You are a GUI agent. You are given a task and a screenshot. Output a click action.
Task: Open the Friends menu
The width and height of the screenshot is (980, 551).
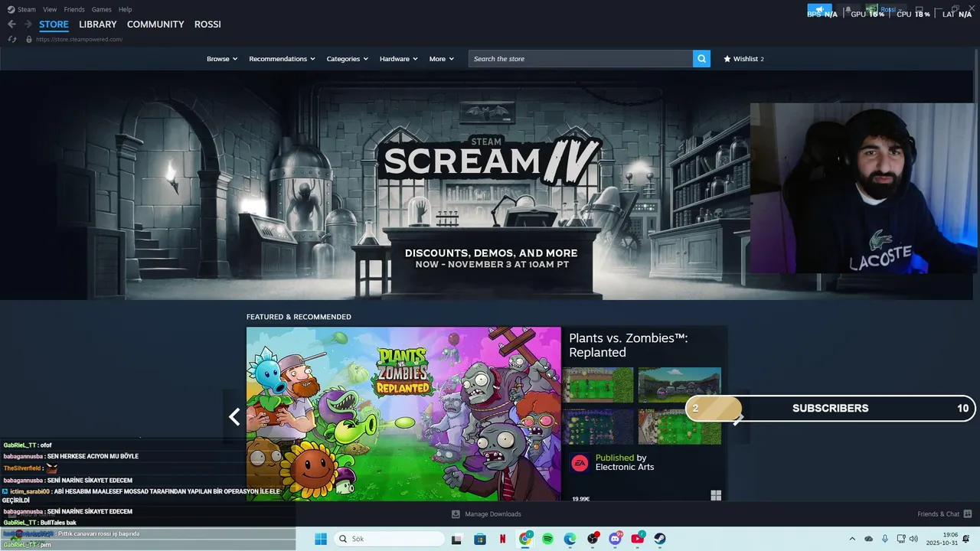tap(74, 10)
